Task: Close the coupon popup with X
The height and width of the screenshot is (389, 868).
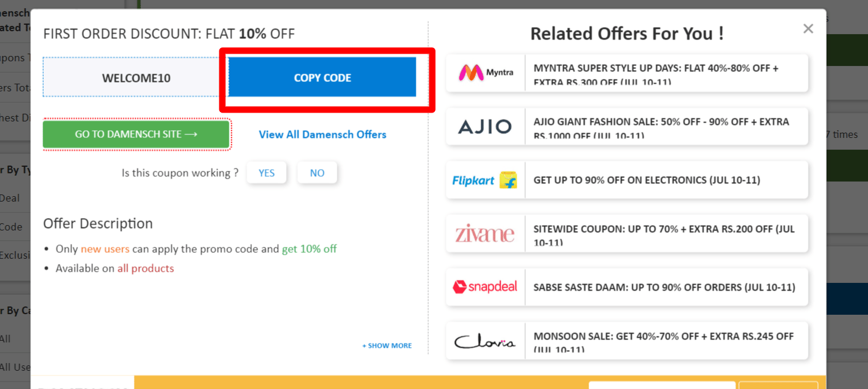Action: tap(808, 29)
